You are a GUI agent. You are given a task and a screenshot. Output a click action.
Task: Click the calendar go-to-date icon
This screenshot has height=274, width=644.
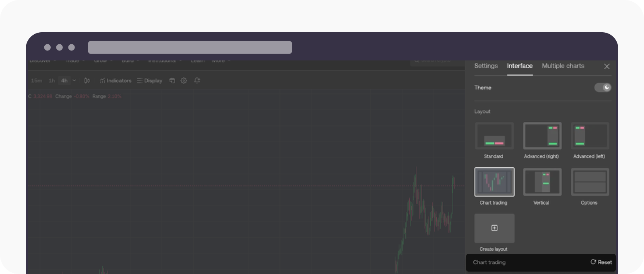tap(172, 81)
